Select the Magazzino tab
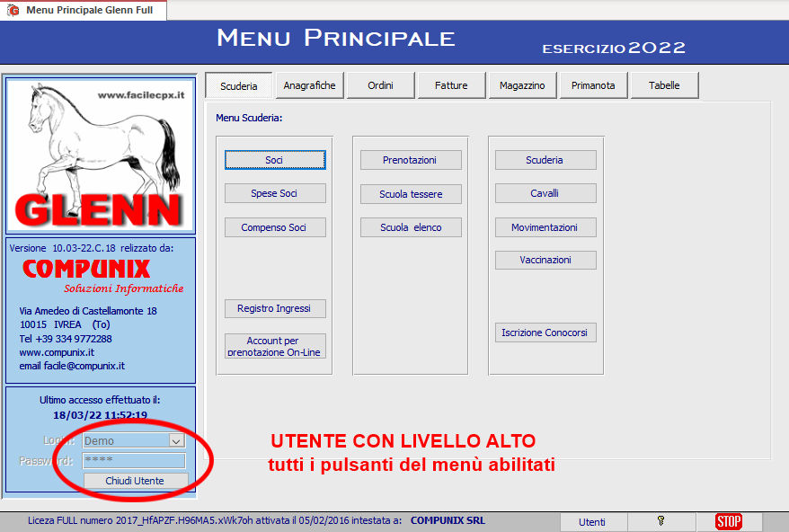Image resolution: width=789 pixels, height=532 pixels. point(522,85)
